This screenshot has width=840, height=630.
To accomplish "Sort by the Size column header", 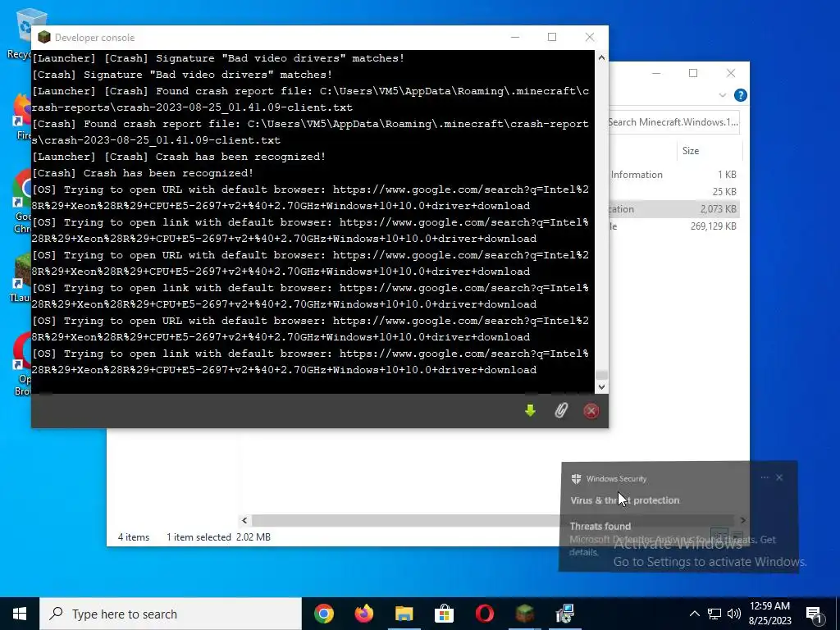I will pos(691,151).
